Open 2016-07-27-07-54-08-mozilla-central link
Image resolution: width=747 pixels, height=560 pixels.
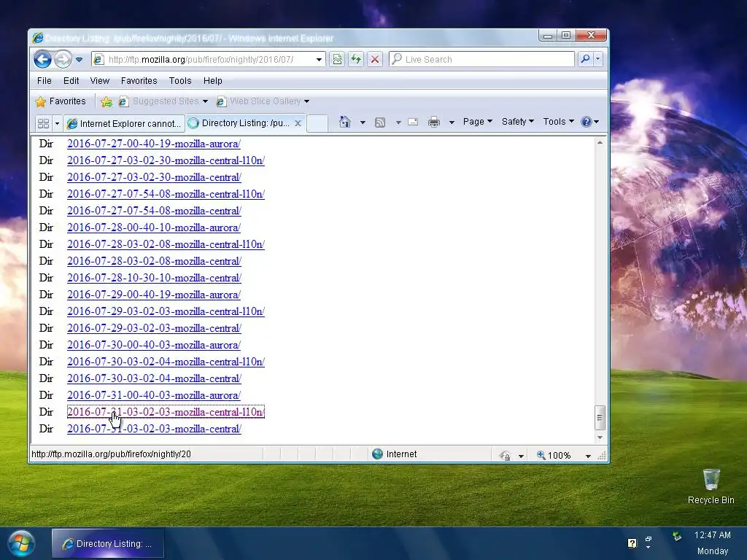pos(155,211)
